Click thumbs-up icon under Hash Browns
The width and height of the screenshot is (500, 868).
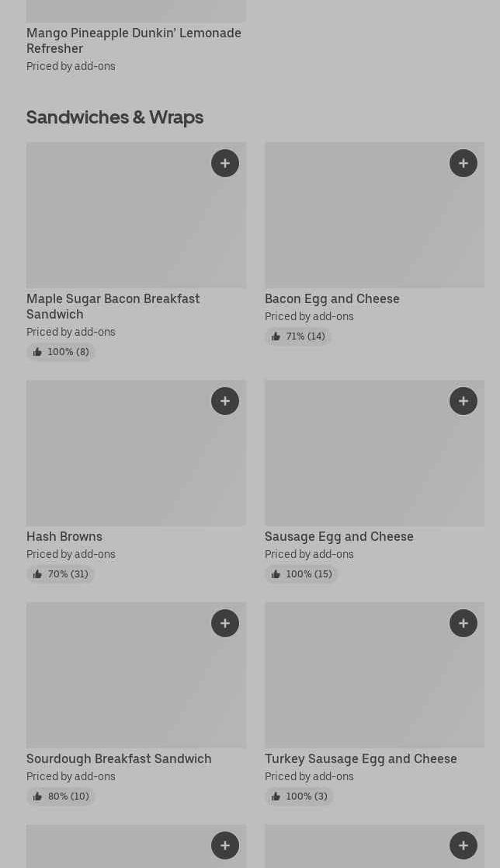37,574
